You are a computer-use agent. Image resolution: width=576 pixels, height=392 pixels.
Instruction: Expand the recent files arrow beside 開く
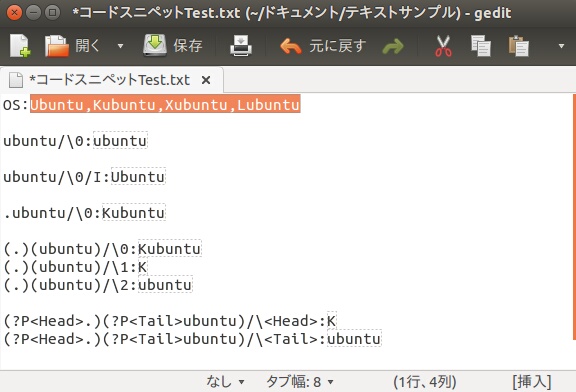tap(120, 46)
